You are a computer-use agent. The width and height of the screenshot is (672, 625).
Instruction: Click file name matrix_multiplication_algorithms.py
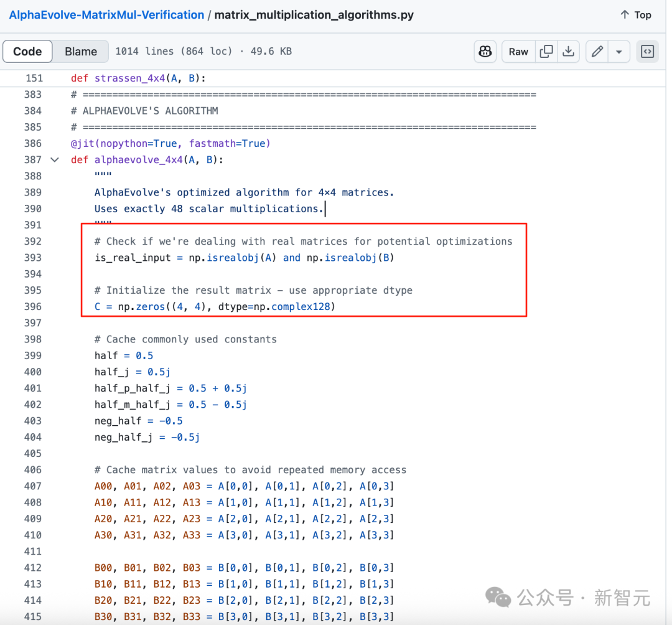(314, 15)
